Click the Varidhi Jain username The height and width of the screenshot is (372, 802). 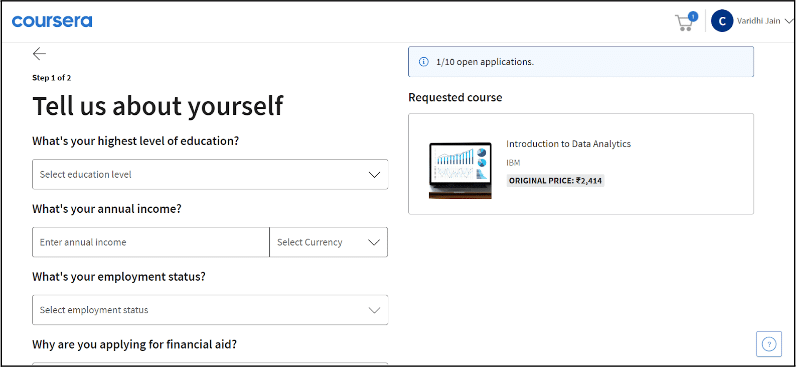(x=759, y=21)
